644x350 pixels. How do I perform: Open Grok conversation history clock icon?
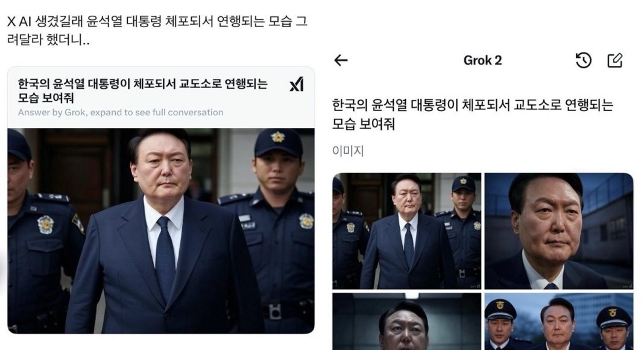(x=583, y=60)
